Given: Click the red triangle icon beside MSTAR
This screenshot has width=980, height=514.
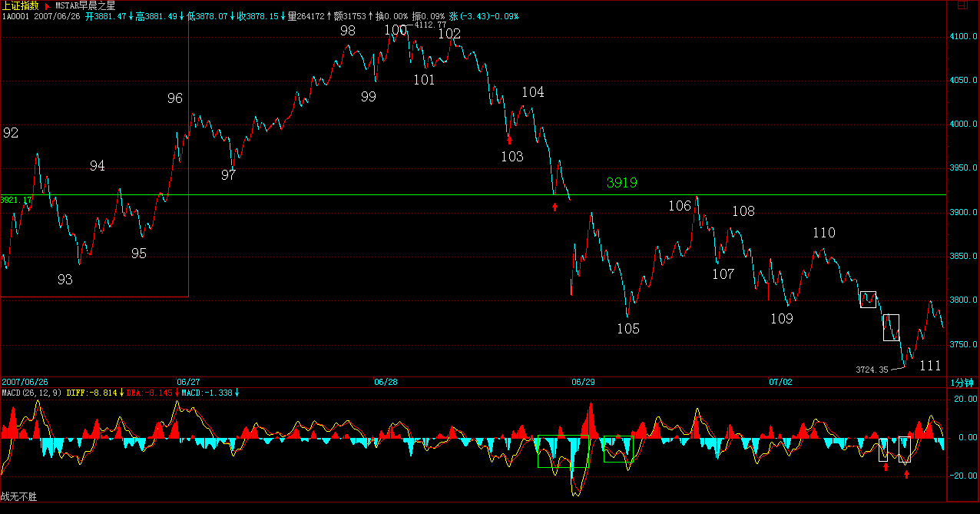Looking at the screenshot, I should coord(48,5).
